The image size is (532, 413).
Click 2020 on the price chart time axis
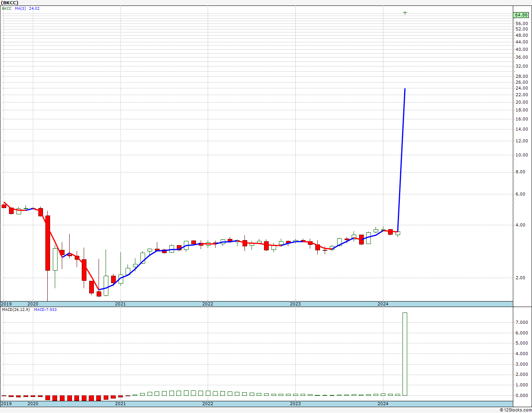point(33,304)
